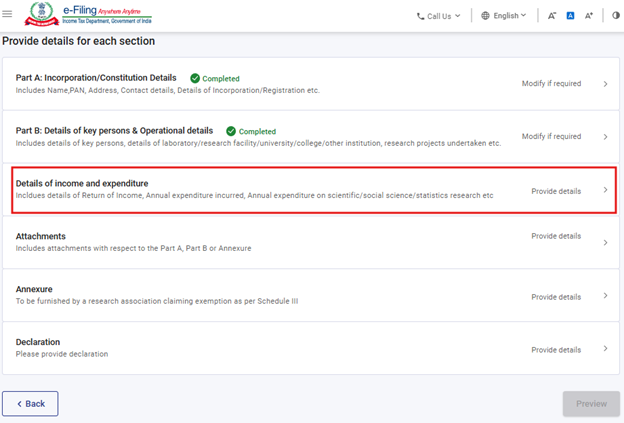Click Provide details for Declaration
This screenshot has height=423, width=624.
point(555,350)
